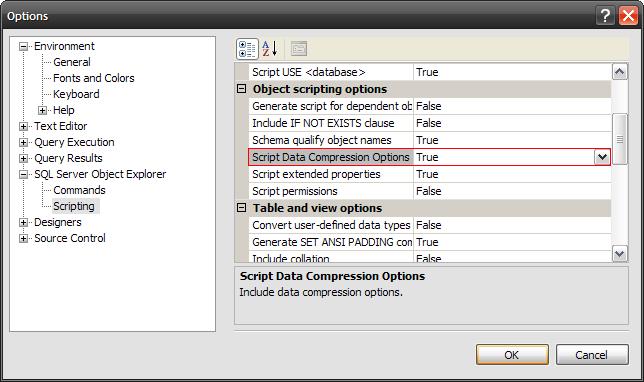Select SQL Server Object Explorer label

pos(100,174)
